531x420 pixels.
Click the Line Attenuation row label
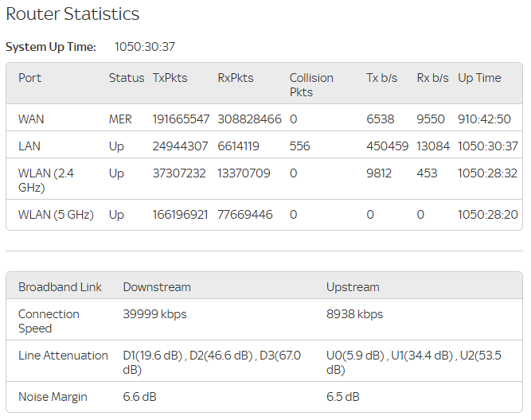click(63, 356)
